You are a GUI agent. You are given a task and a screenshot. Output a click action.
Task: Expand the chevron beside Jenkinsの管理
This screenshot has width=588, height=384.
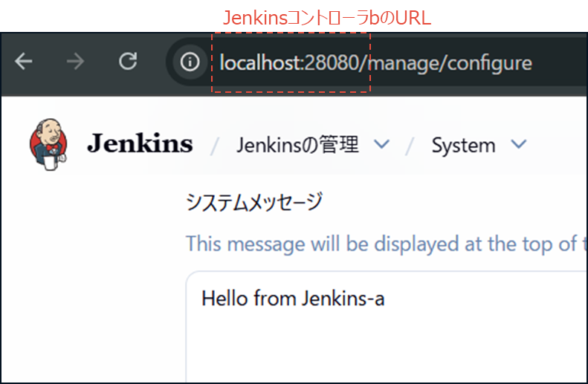pos(381,144)
